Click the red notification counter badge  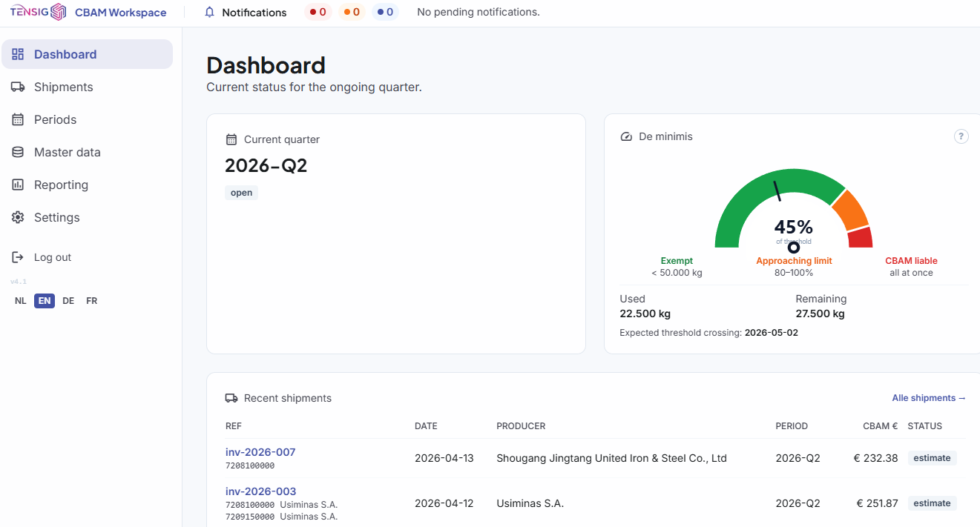click(318, 12)
